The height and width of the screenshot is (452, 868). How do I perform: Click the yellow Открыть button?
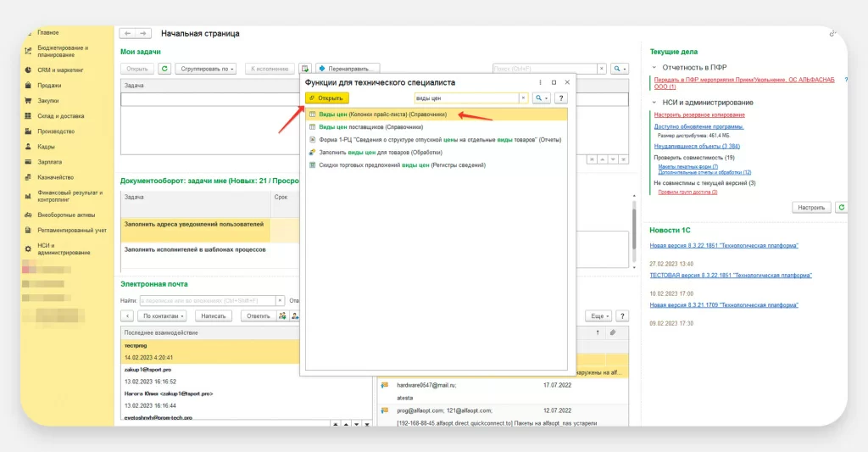[x=327, y=98]
